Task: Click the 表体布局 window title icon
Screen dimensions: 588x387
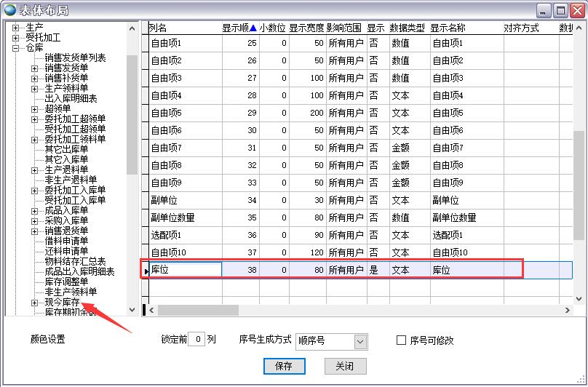Action: coord(9,9)
